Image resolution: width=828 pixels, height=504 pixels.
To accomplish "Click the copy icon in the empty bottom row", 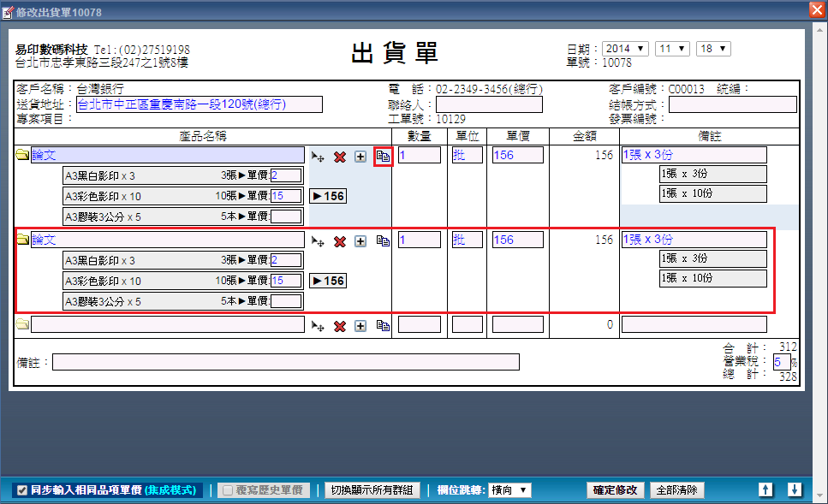I will coord(384,326).
